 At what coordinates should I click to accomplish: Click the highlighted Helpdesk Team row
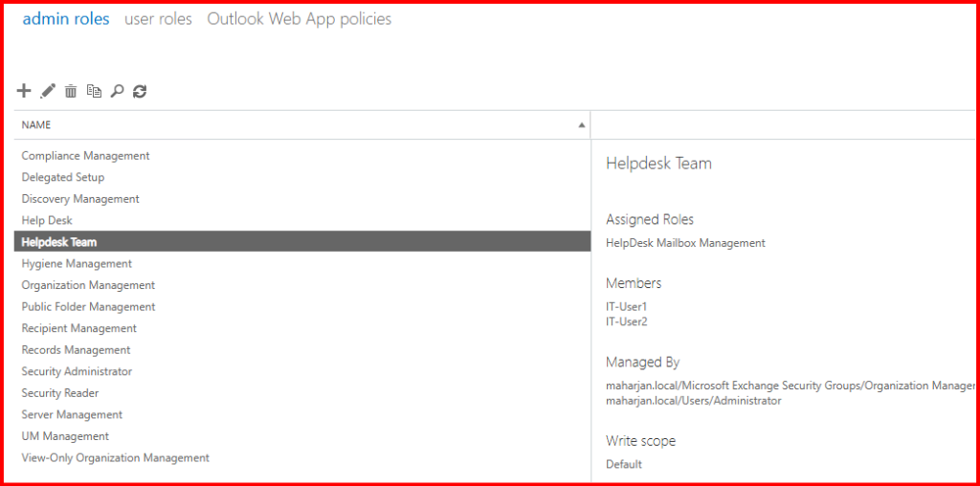pyautogui.click(x=59, y=242)
